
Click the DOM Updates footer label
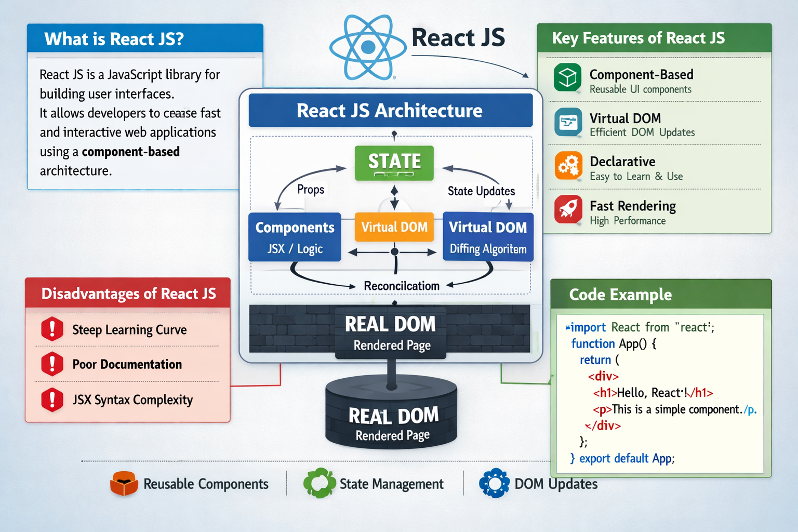point(556,484)
